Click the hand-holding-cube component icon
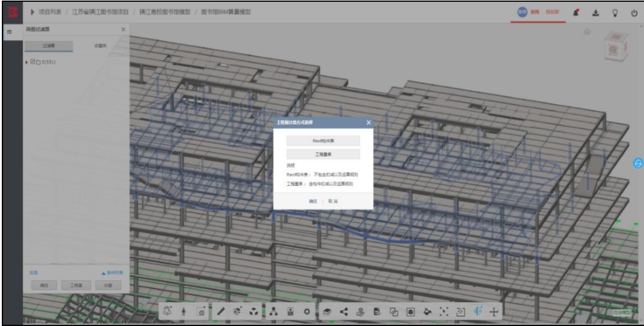644x326 pixels. pos(361,312)
